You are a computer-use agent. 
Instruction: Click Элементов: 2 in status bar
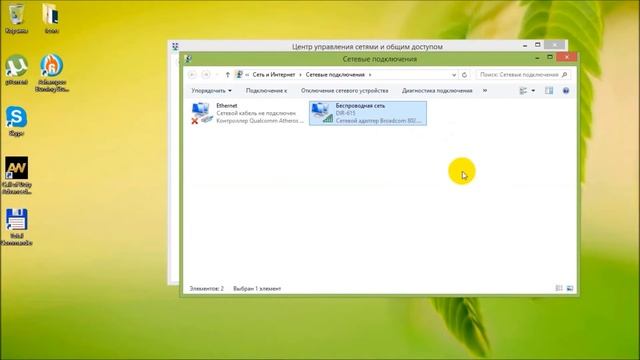click(x=207, y=289)
